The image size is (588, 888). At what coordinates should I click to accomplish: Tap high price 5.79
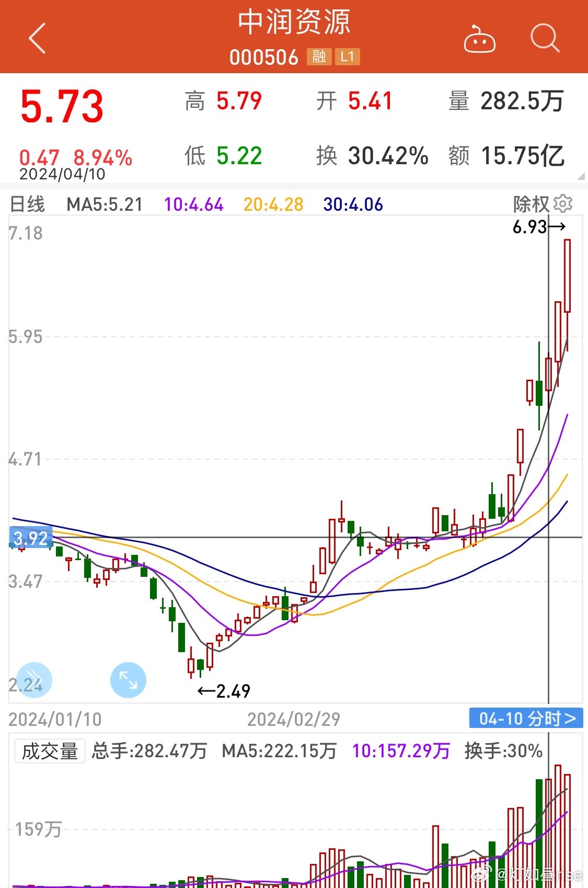tap(239, 101)
